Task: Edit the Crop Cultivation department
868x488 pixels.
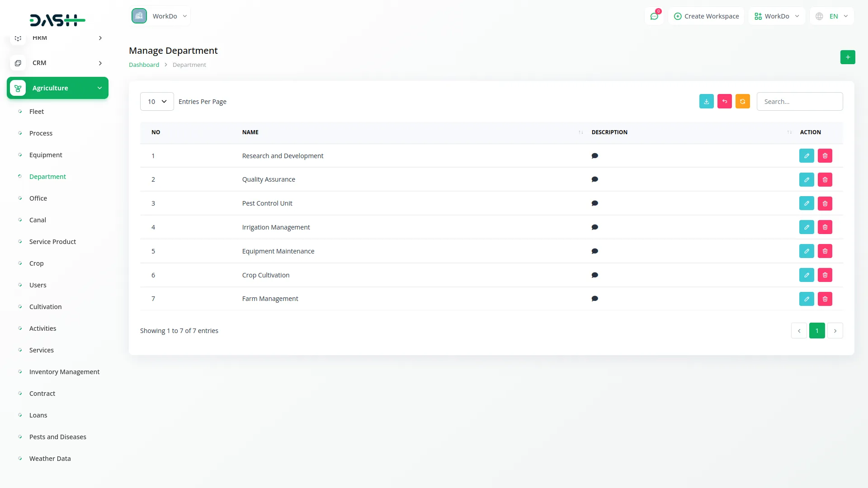Action: pyautogui.click(x=806, y=275)
